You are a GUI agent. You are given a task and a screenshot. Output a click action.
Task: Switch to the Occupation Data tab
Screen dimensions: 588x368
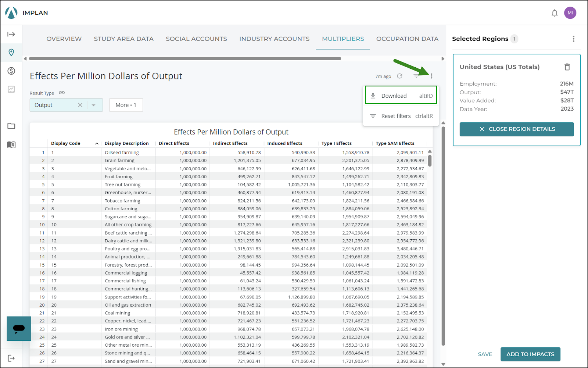tap(407, 39)
